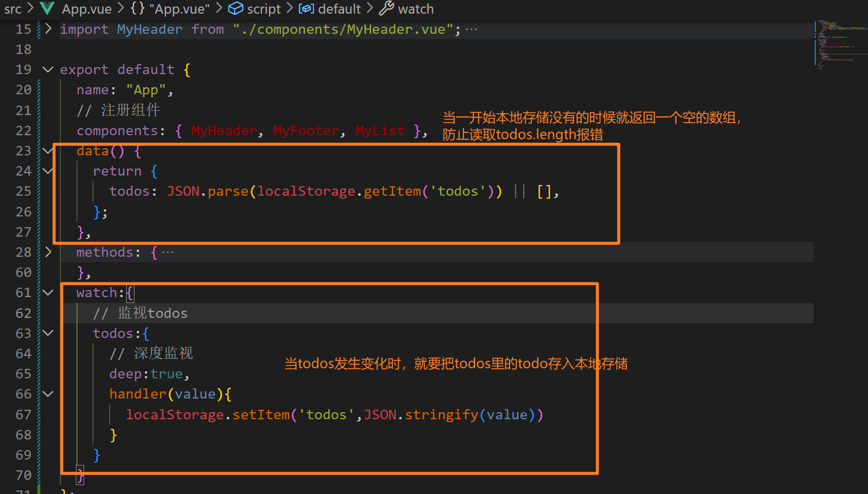The width and height of the screenshot is (868, 494).
Task: Click line number 62 in the gutter
Action: 24,313
